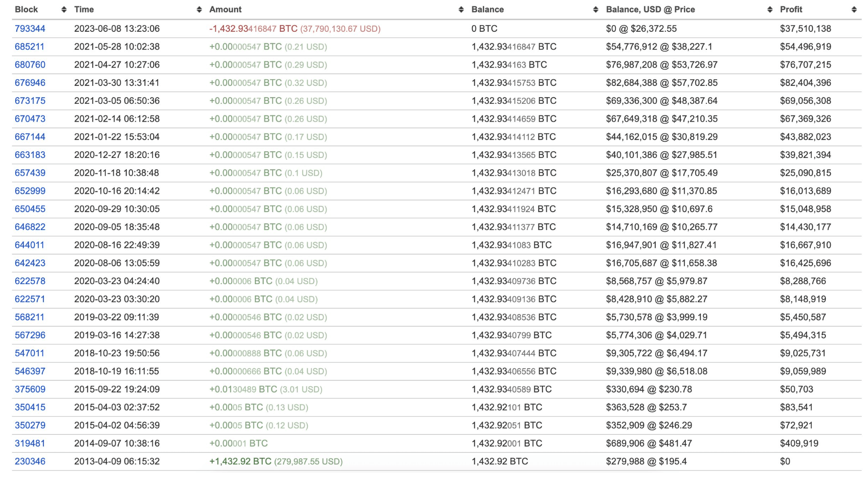Sort table by Amount column arrows
The height and width of the screenshot is (477, 868).
pyautogui.click(x=461, y=10)
